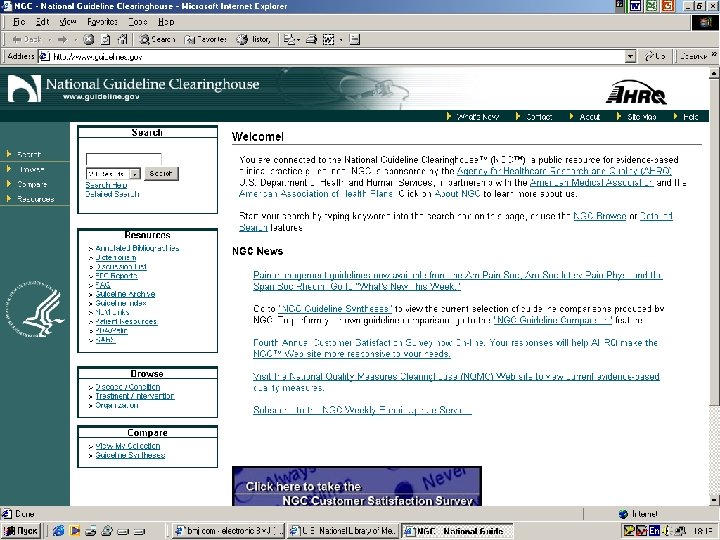The width and height of the screenshot is (720, 540).
Task: Stop page loading with Stop icon
Action: click(x=89, y=39)
